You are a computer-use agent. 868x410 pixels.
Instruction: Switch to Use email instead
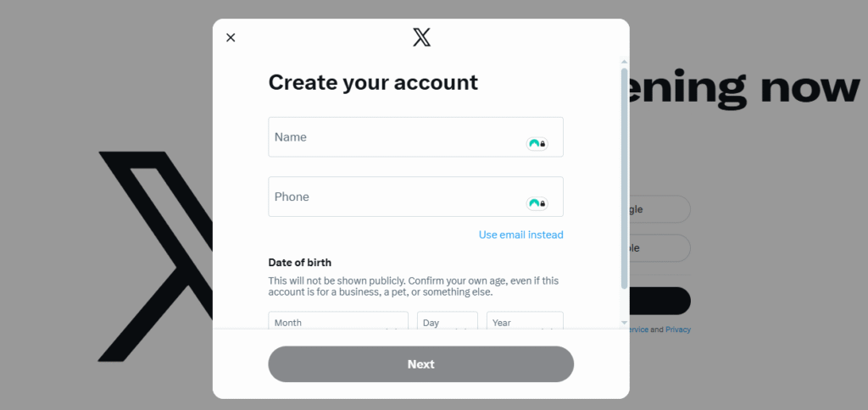(520, 235)
